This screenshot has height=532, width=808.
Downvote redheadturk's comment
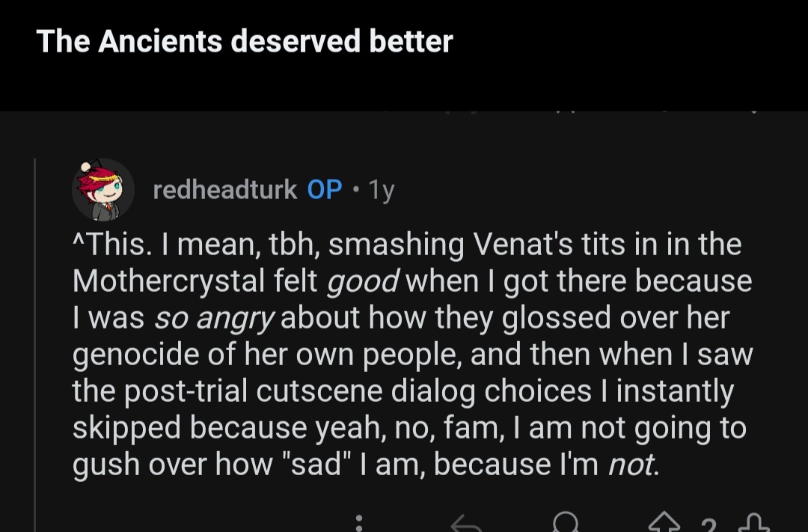(x=754, y=522)
